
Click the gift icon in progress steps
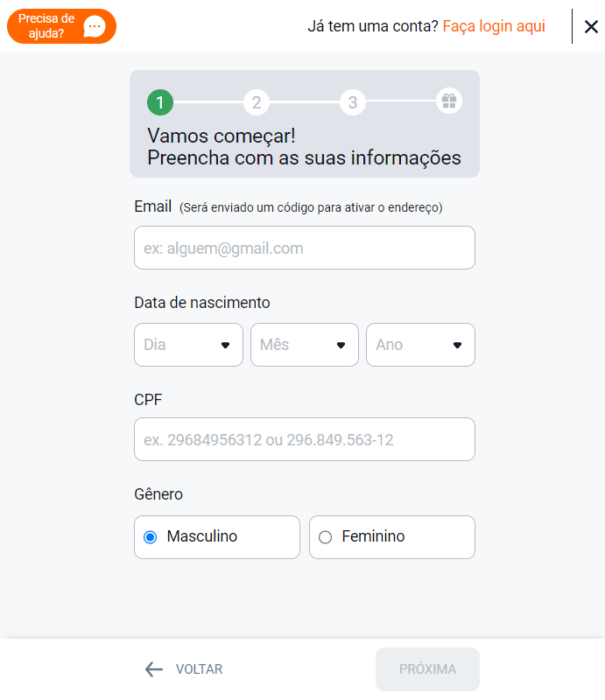point(449,101)
